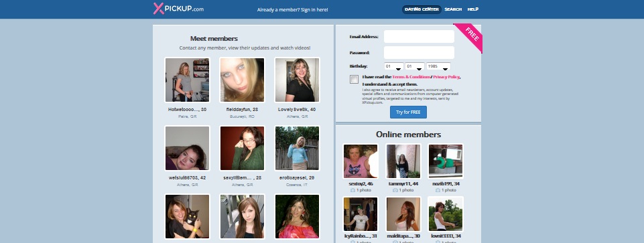
Task: Go to the Search menu item
Action: point(453,9)
